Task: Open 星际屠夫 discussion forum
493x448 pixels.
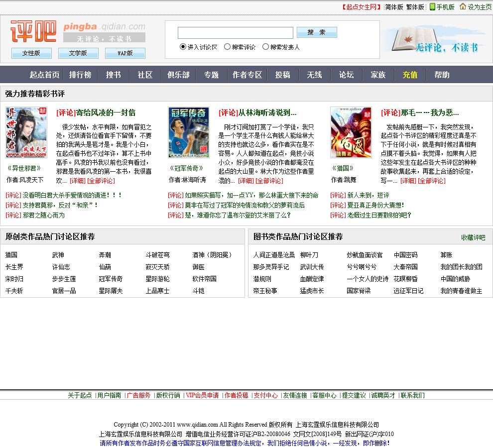Action: click(x=111, y=291)
